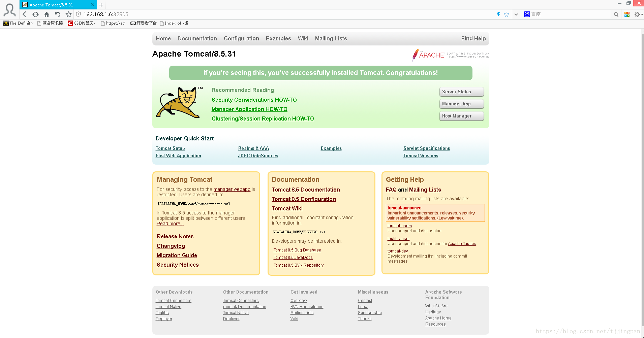Viewport: 644px width, 338px height.
Task: Open the Tomcat Setup link
Action: (170, 148)
